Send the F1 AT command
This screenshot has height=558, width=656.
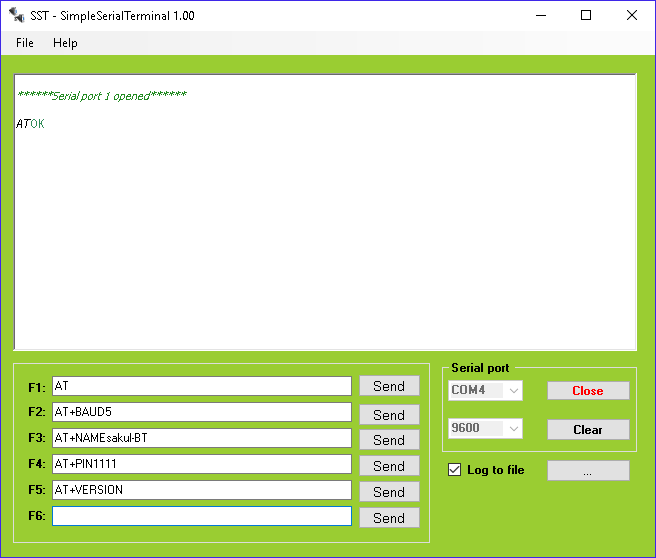point(389,386)
